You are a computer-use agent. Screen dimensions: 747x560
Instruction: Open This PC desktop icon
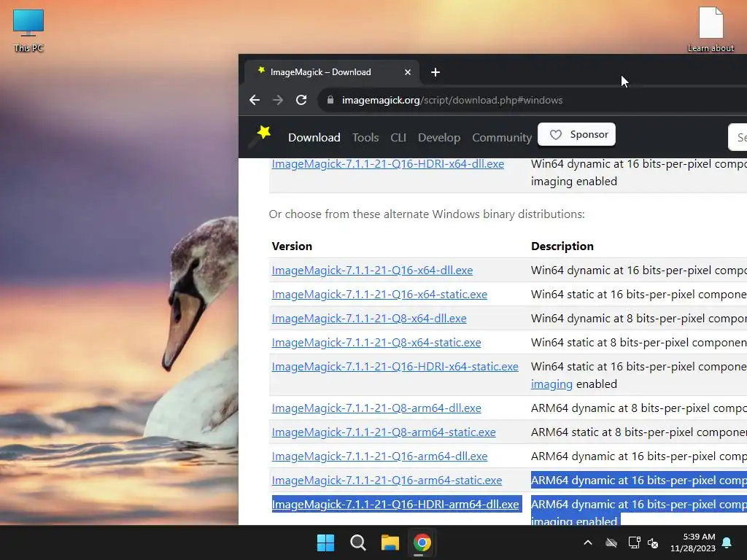click(x=28, y=31)
